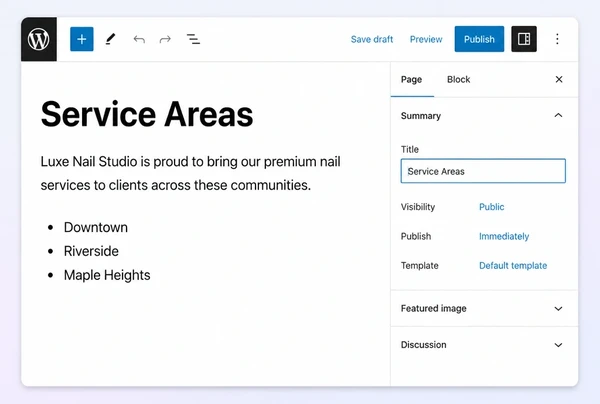Redo the last undone change

click(165, 39)
